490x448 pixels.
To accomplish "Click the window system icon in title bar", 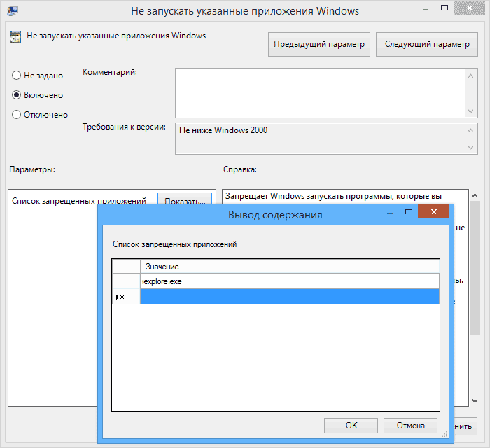I will click(13, 11).
